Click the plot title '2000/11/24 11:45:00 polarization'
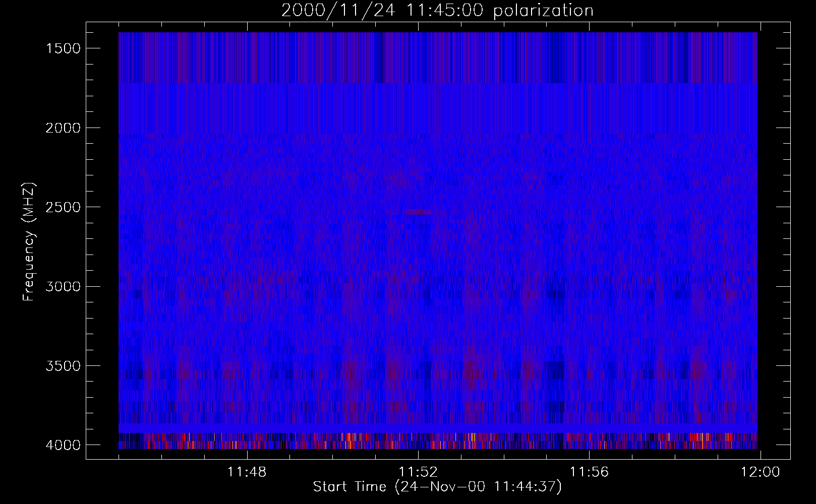816x504 pixels. tap(437, 10)
